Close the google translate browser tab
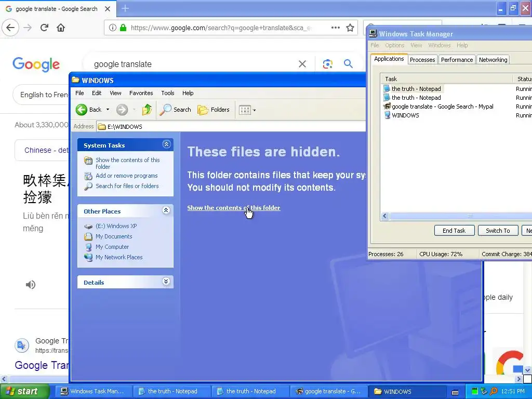 [x=107, y=9]
